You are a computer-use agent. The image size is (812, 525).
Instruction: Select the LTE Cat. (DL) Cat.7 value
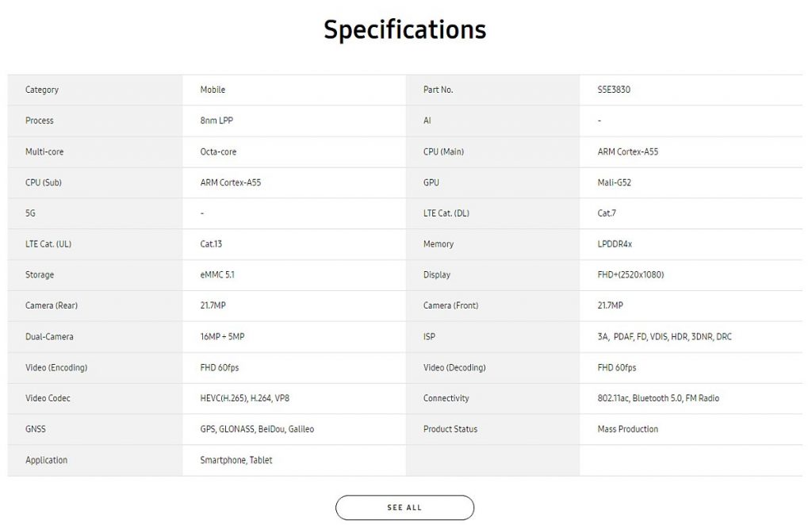(x=607, y=213)
